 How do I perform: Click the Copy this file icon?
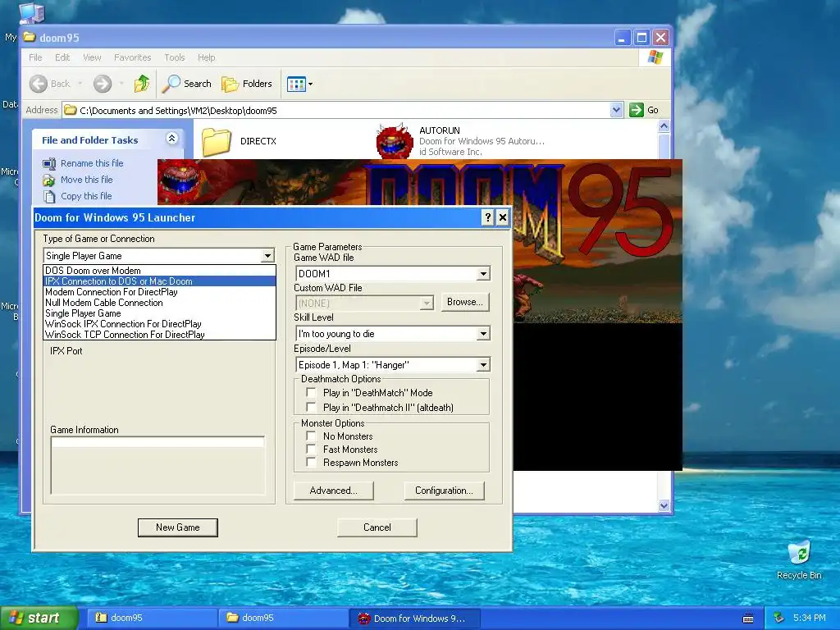[x=49, y=197]
